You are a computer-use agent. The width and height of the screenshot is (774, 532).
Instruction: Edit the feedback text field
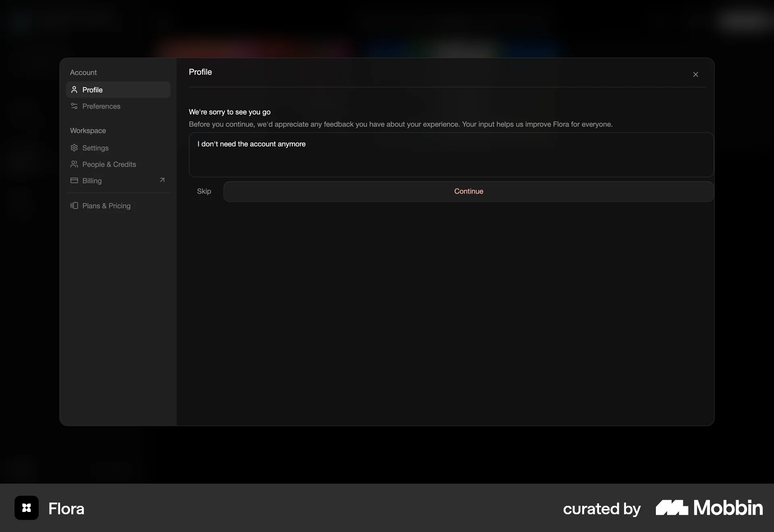451,155
